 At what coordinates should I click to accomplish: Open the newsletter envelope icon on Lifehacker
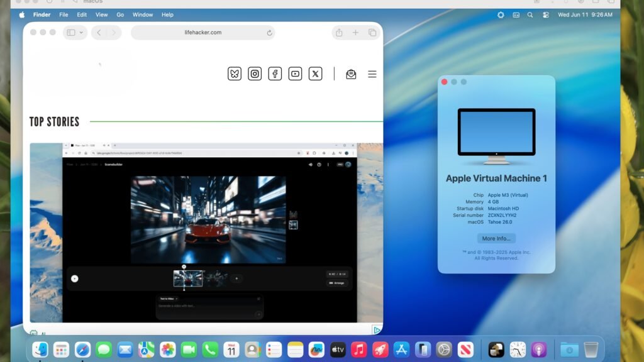coord(350,74)
